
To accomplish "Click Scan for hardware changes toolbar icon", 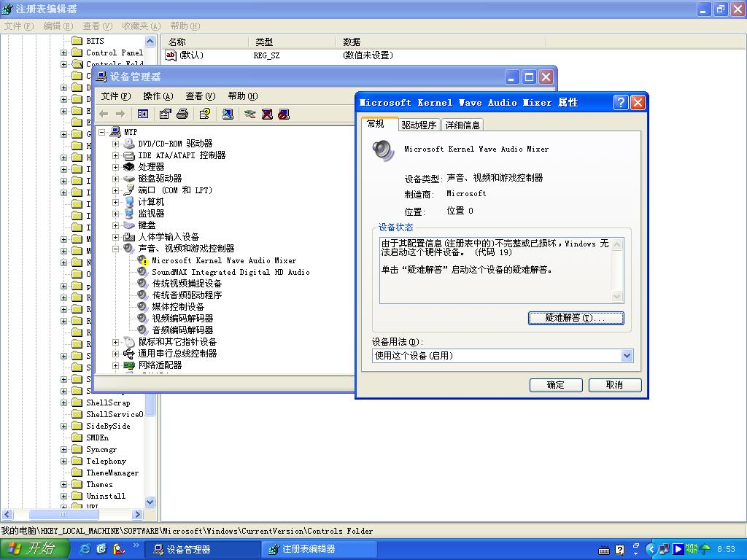I will click(x=228, y=114).
